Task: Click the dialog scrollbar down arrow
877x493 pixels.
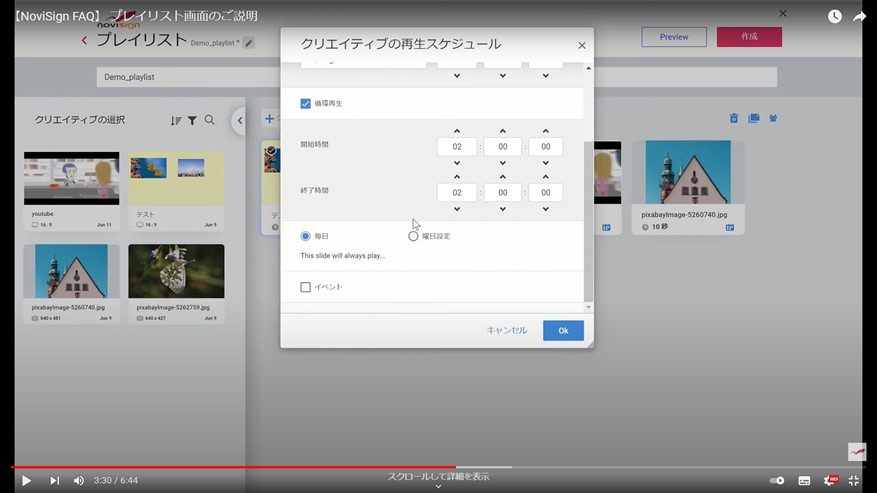Action: tap(588, 307)
